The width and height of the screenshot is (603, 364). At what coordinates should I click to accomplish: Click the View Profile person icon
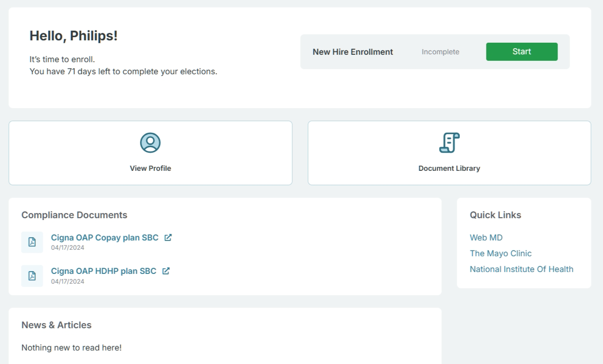[150, 143]
